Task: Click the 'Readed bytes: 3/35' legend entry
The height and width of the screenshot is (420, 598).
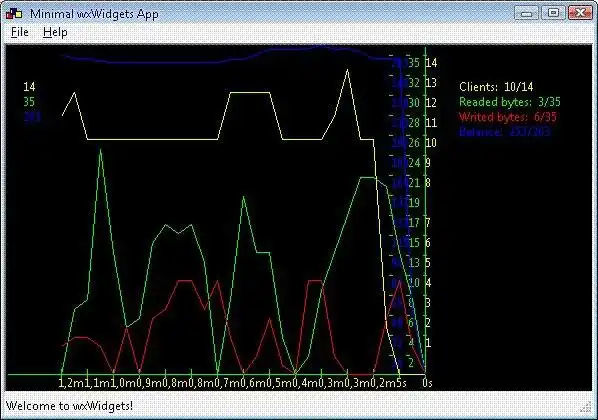Action: pyautogui.click(x=510, y=102)
